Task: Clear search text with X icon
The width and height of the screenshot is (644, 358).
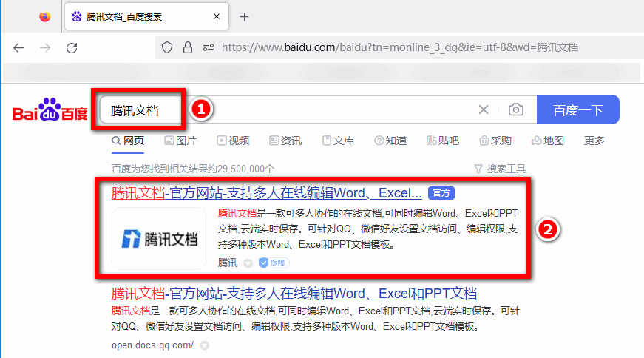Action: (x=484, y=109)
